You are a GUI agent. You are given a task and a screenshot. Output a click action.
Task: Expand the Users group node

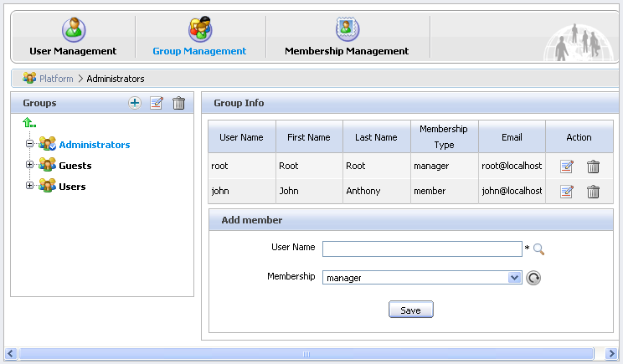click(29, 186)
